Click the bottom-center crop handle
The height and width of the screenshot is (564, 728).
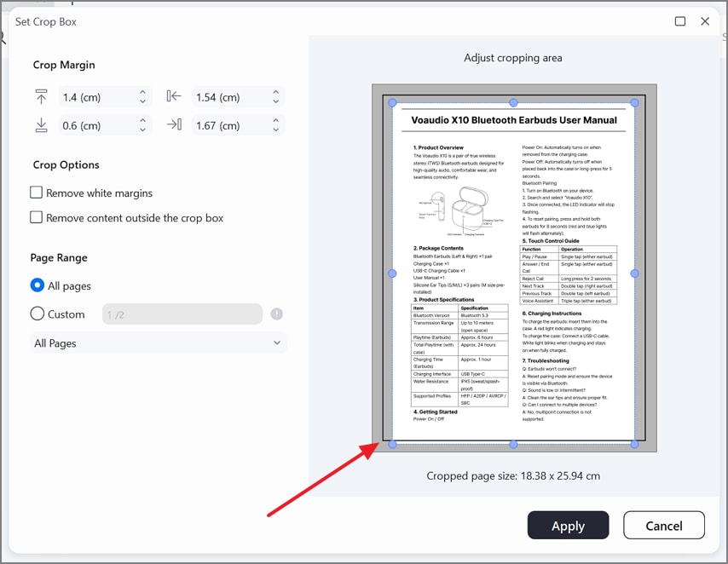tap(513, 444)
